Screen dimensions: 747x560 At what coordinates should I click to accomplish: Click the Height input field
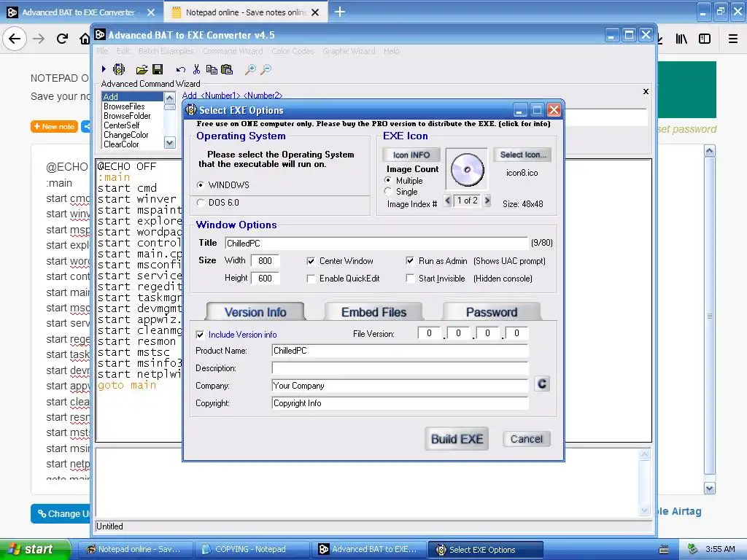pyautogui.click(x=265, y=278)
